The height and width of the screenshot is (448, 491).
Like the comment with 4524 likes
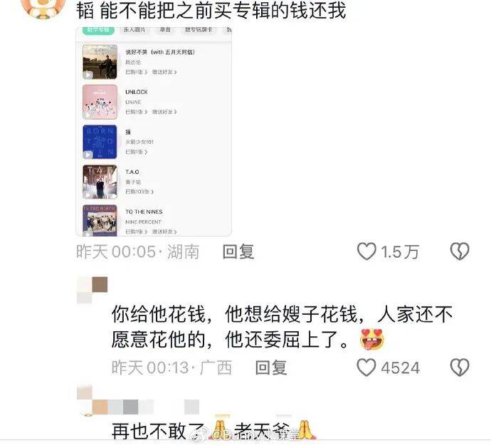(366, 367)
